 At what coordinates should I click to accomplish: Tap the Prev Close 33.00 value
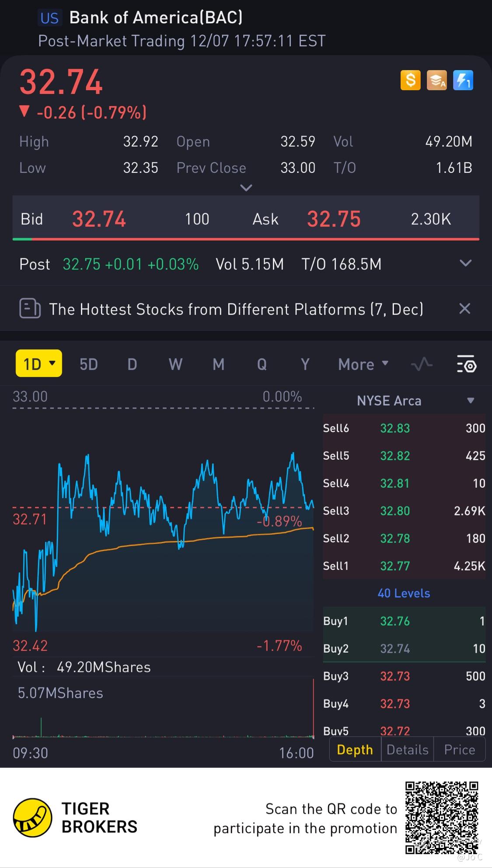click(x=298, y=168)
